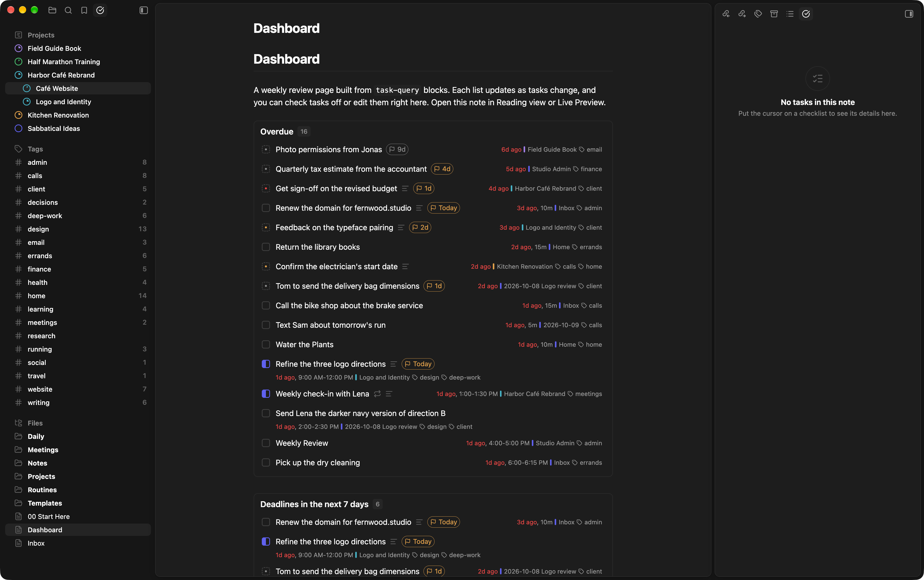Image resolution: width=924 pixels, height=580 pixels.
Task: Open the notes icon beside Renew the domain in Overdue
Action: click(x=419, y=208)
